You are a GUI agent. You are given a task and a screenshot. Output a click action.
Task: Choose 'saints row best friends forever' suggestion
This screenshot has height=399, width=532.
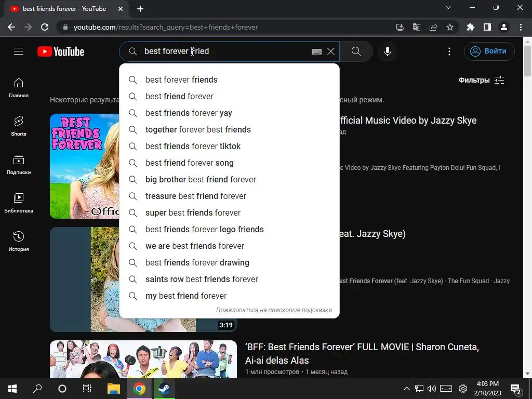[x=229, y=279]
